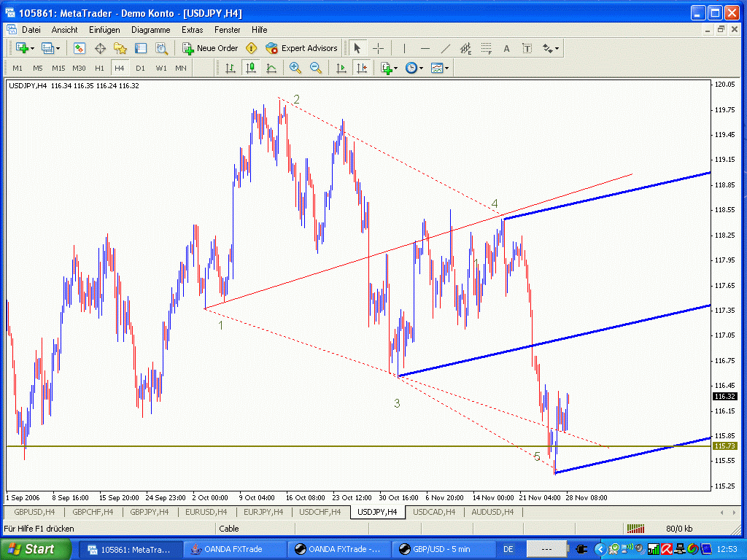Expand the new chart dropdown arrow
747x560 pixels.
(31, 48)
